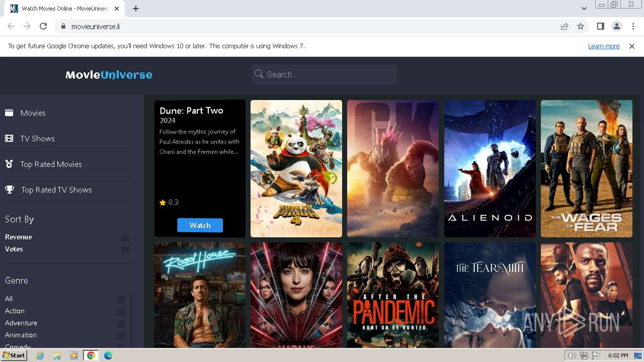Click the Action genre label

point(15,311)
